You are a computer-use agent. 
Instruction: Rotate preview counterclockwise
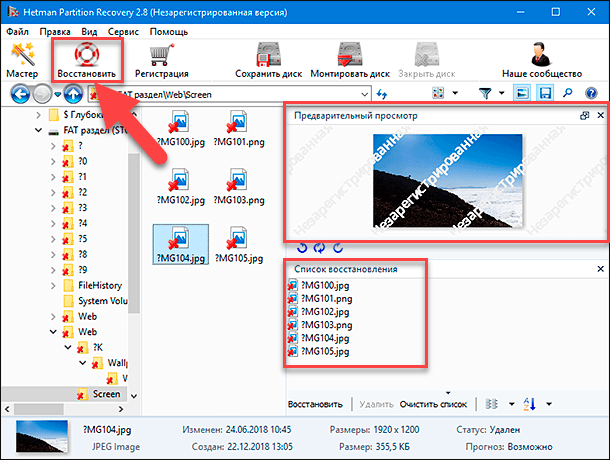[x=302, y=248]
